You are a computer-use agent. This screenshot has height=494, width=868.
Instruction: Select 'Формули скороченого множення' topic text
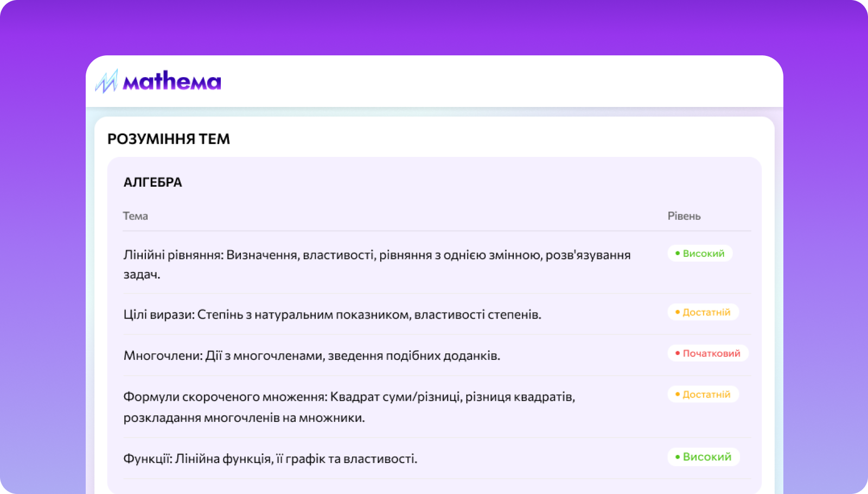349,407
